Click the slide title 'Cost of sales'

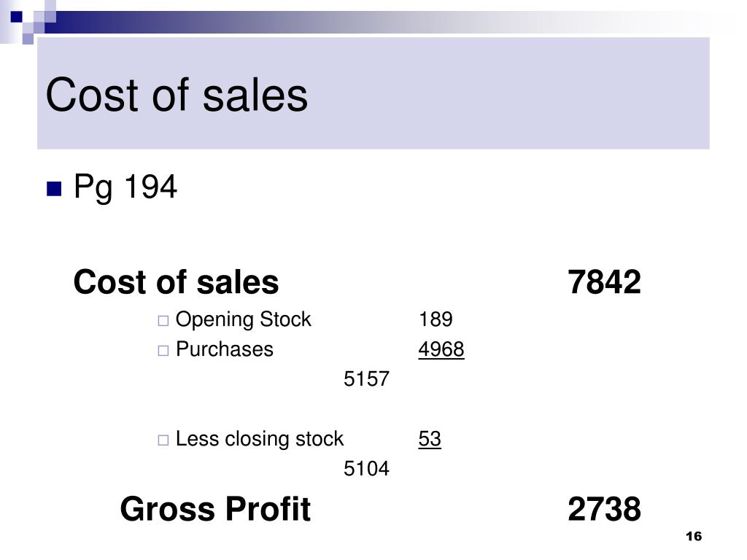177,96
